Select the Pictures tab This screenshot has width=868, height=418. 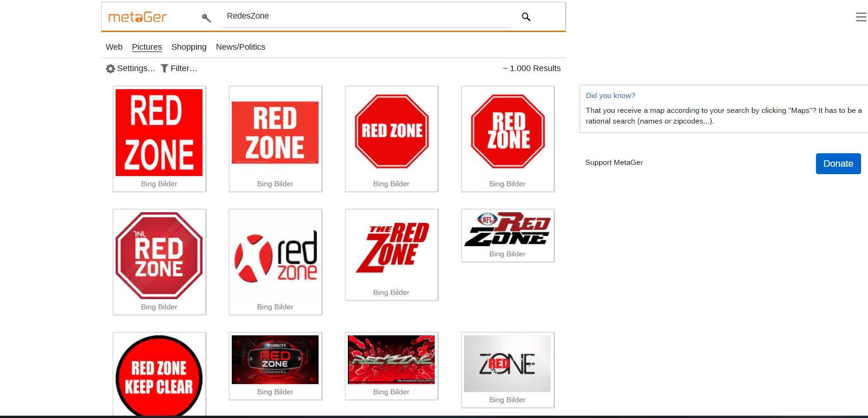(x=147, y=47)
